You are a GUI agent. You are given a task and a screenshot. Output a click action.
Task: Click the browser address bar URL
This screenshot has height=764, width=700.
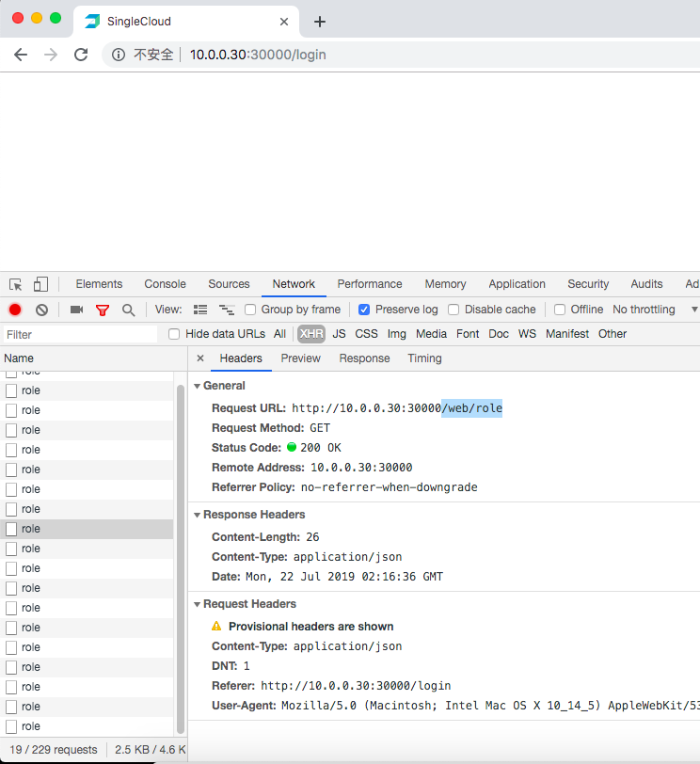[x=258, y=55]
